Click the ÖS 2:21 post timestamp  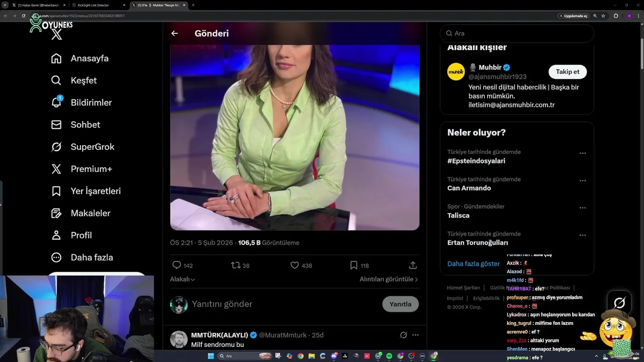click(201, 242)
